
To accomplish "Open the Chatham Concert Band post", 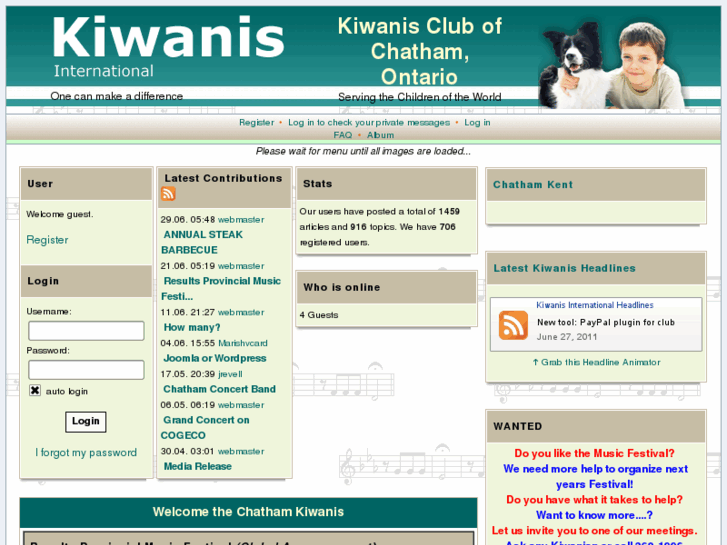I will point(219,389).
